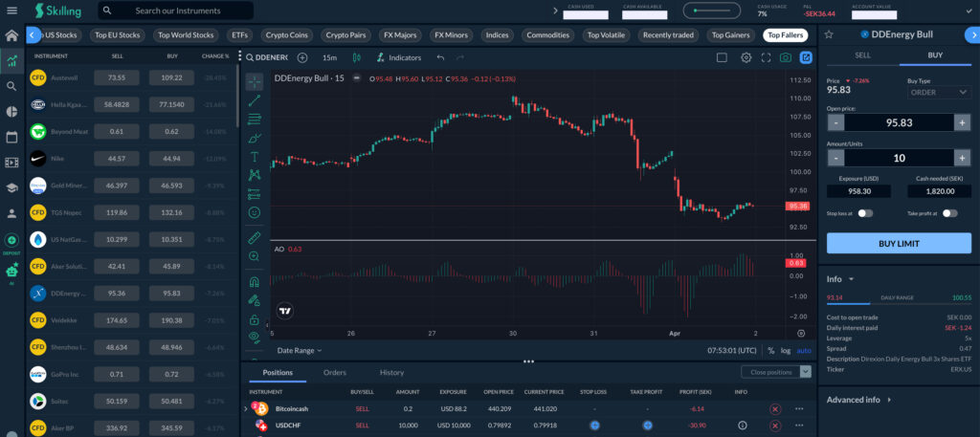Switch to the Orders tab
980x437 pixels.
[335, 372]
